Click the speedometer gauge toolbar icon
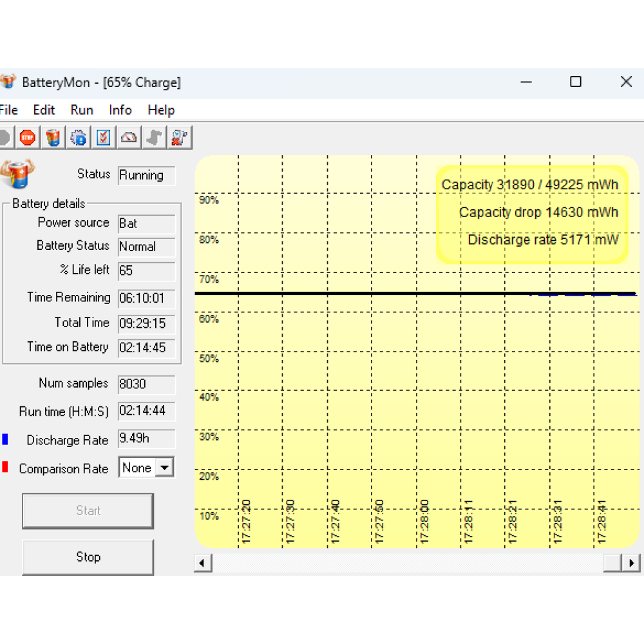Screen dimensions: 644x644 pyautogui.click(x=129, y=137)
